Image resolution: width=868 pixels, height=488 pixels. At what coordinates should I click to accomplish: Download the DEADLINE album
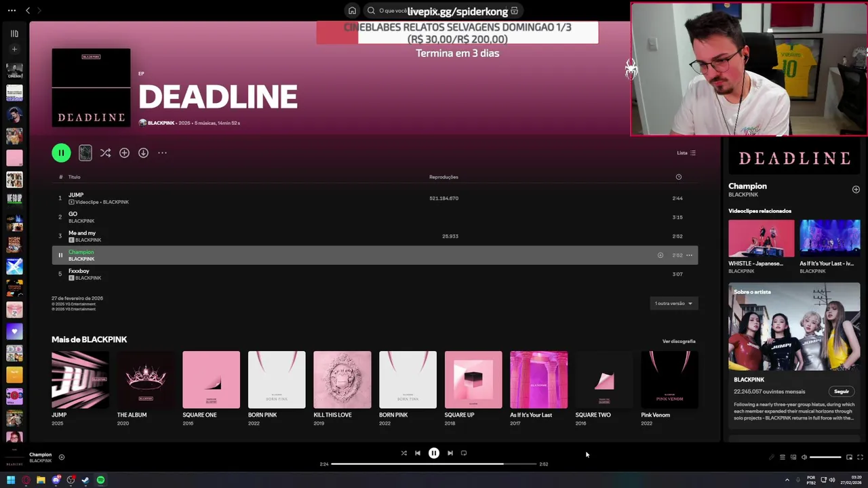pos(143,153)
